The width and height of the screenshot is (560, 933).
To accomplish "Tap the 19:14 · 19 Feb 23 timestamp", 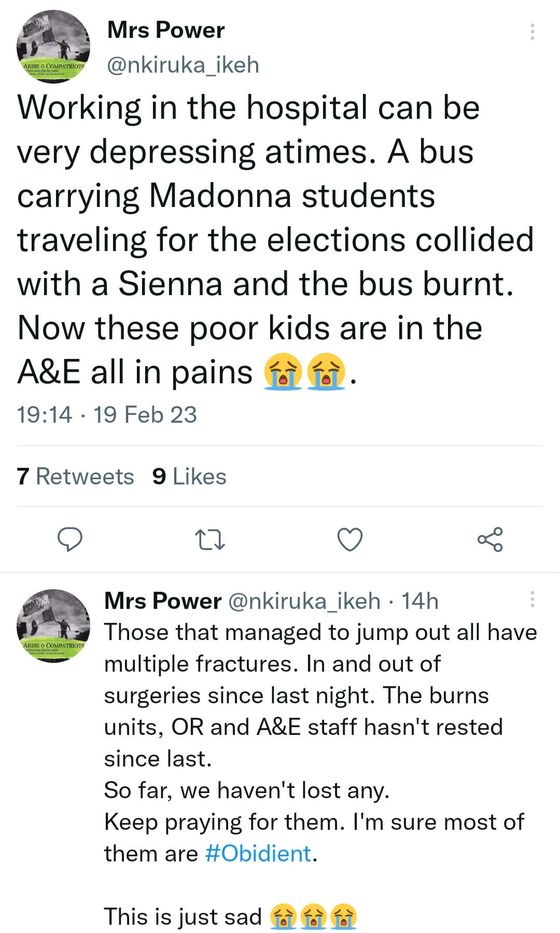I will (x=107, y=415).
